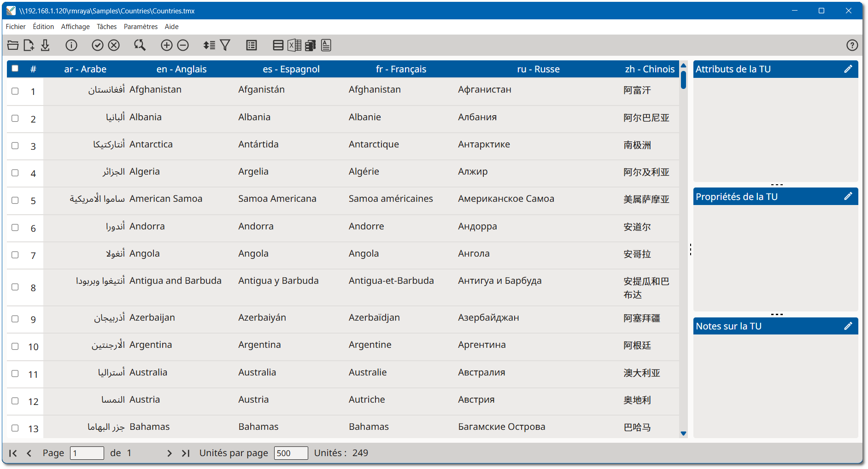Jump to the last page

click(186, 453)
